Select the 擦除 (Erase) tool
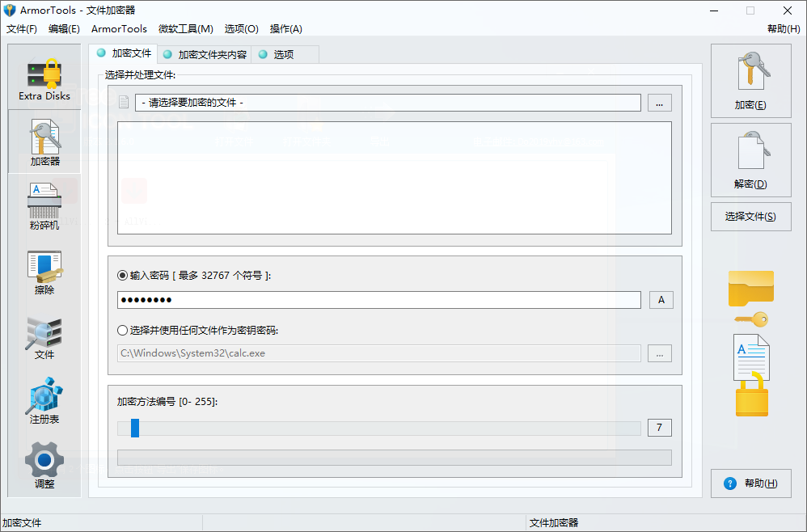The height and width of the screenshot is (532, 807). 44,271
